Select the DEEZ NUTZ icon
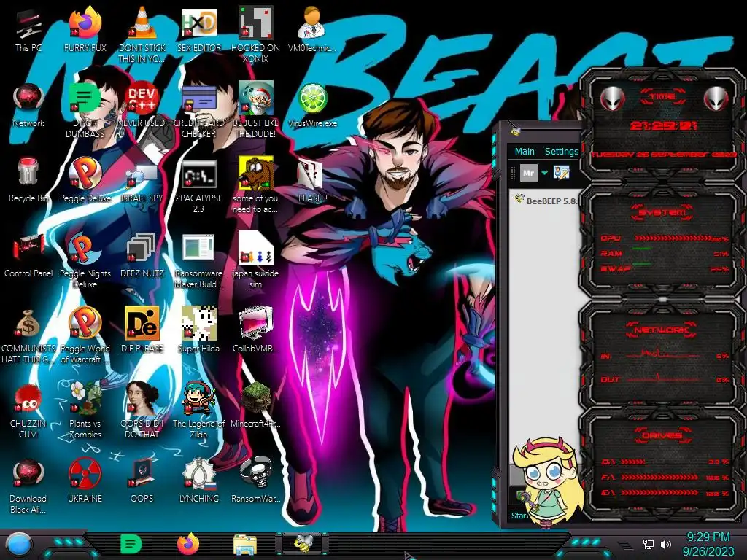Viewport: 747px width, 560px height. pyautogui.click(x=142, y=255)
